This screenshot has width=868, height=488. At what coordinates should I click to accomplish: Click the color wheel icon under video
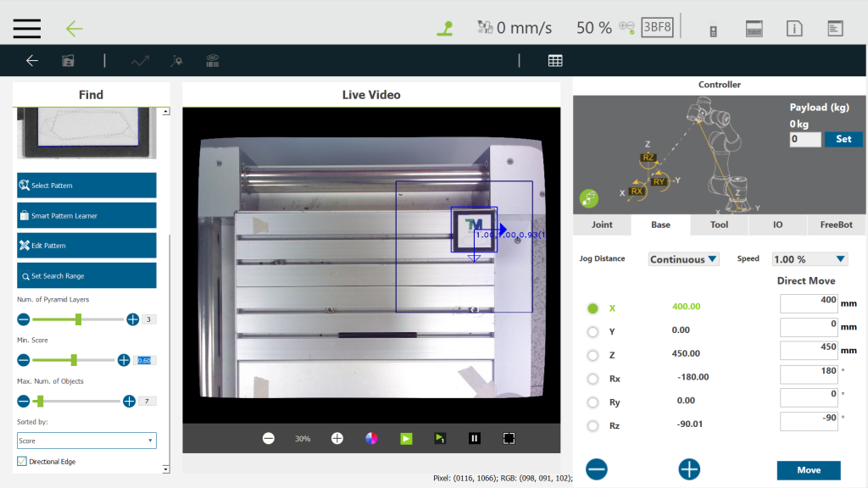tap(371, 438)
